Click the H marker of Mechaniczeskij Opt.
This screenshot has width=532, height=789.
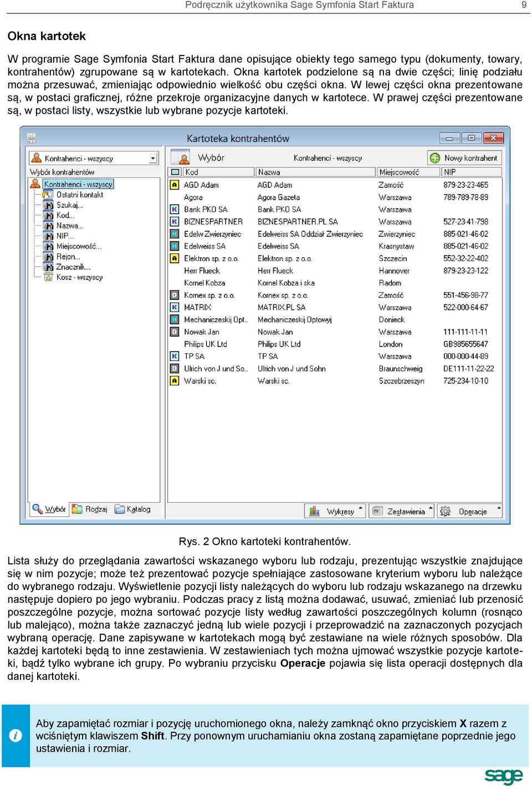175,319
